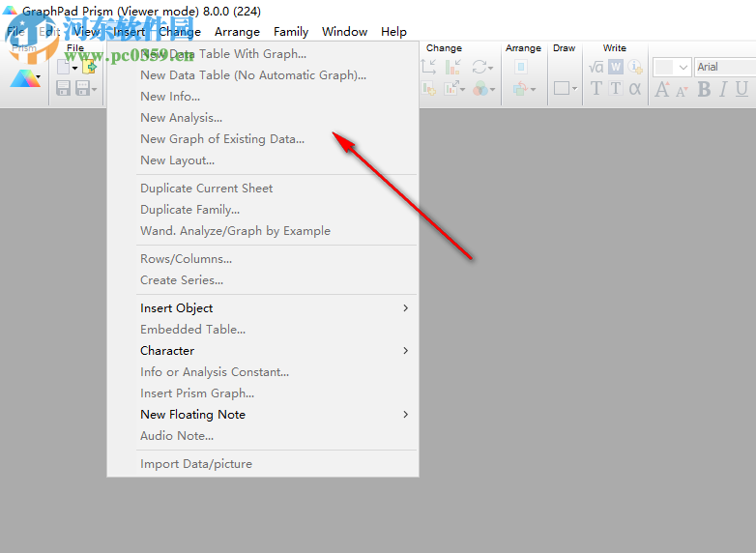Choose New Data Table (No Automatic Graph)
756x553 pixels.
[263, 75]
